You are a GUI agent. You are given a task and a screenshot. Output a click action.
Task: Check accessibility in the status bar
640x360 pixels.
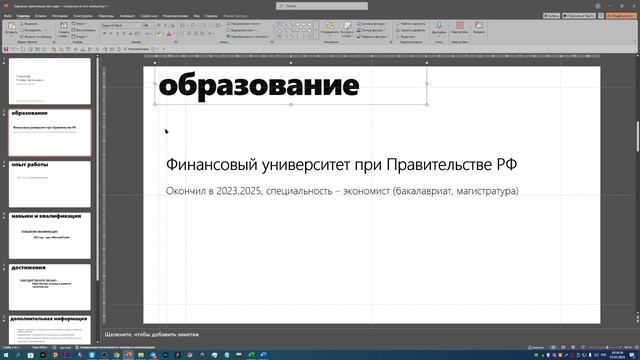(115, 347)
